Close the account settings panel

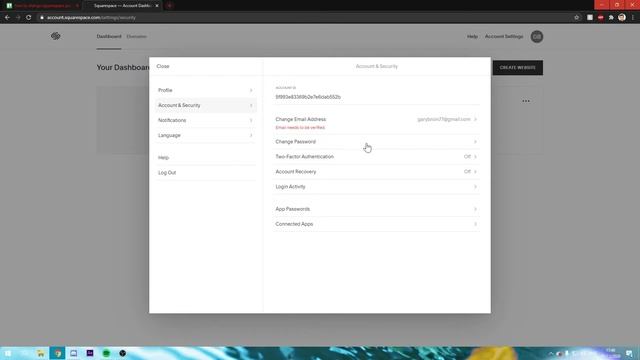pyautogui.click(x=162, y=66)
